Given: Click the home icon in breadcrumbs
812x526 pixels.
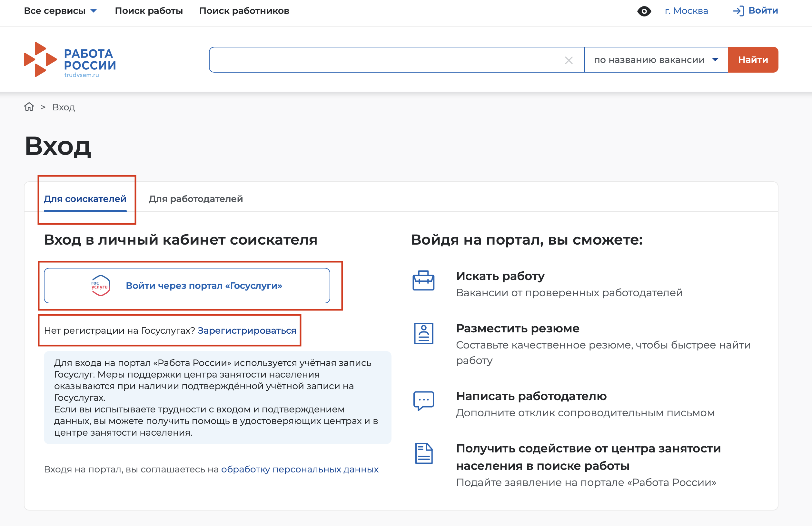Looking at the screenshot, I should (x=29, y=107).
